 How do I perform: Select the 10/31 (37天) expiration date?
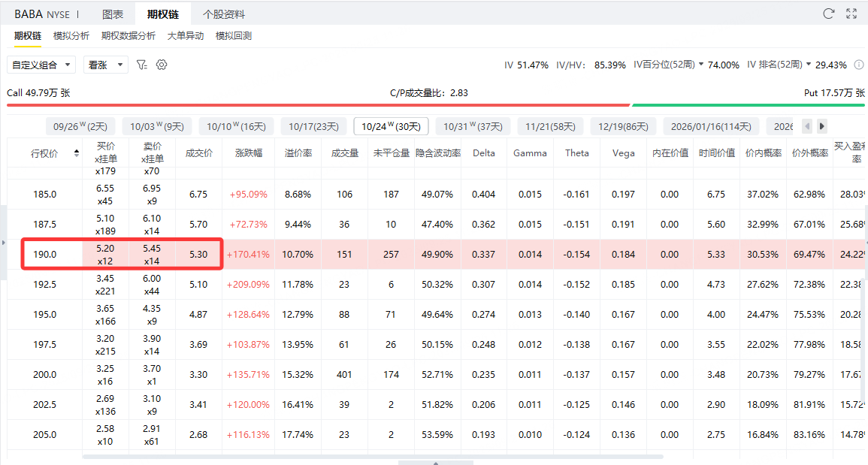pos(473,126)
